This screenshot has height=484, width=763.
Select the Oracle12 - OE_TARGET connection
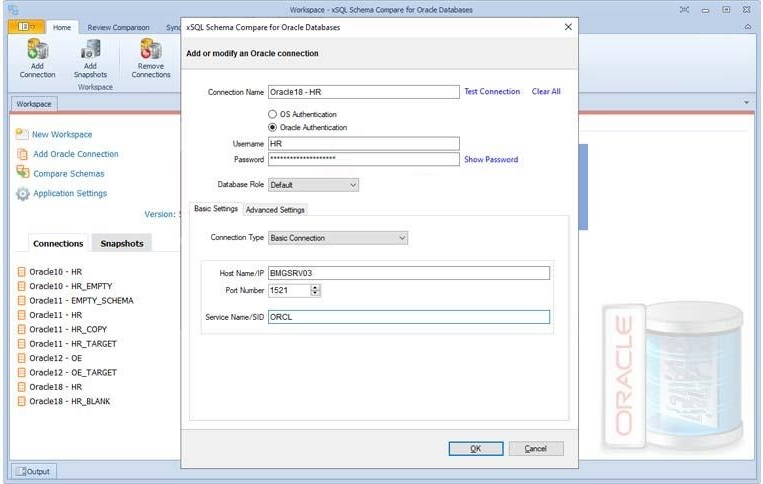(x=73, y=373)
